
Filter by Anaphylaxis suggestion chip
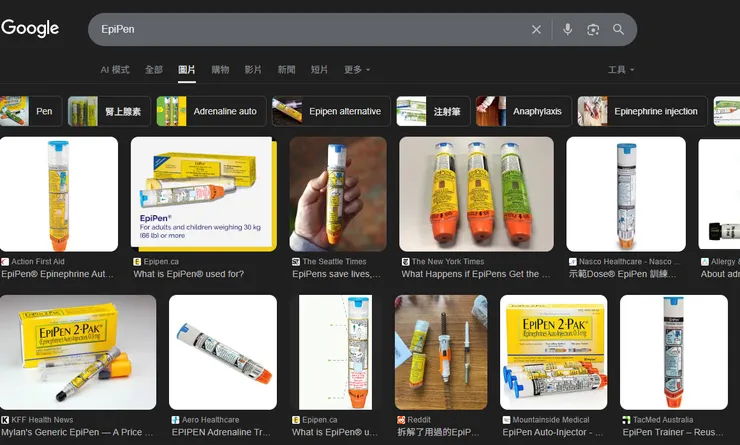523,111
